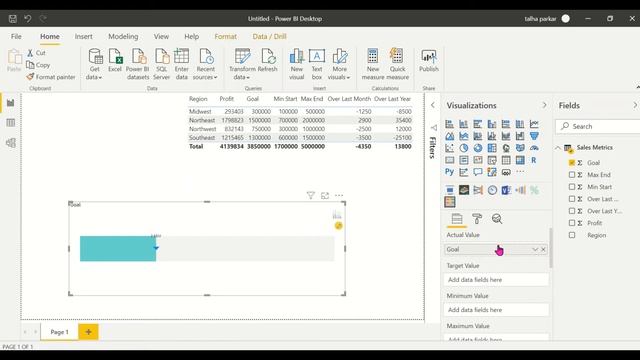This screenshot has width=640, height=360.
Task: Add a new report page
Action: pyautogui.click(x=88, y=332)
